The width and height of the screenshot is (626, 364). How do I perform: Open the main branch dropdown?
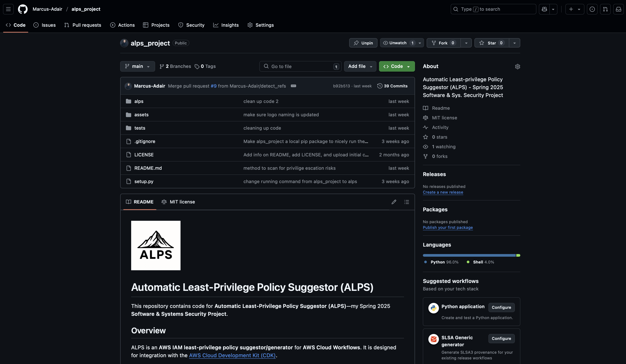click(x=137, y=66)
